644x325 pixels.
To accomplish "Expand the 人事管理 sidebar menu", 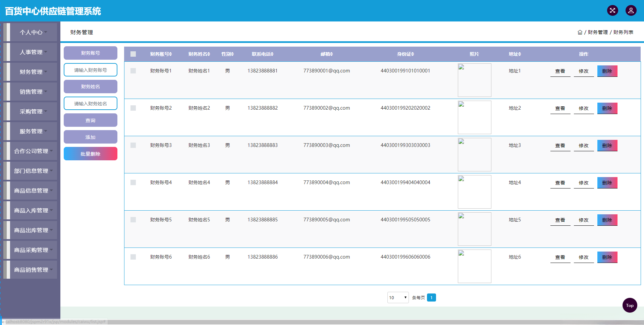I will tap(30, 52).
